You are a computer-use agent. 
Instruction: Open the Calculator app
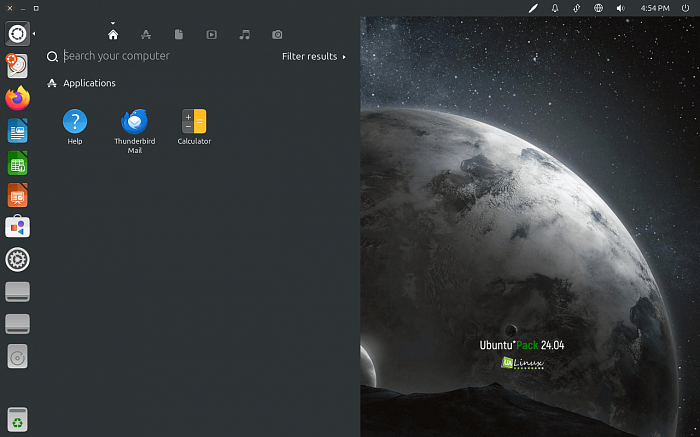(x=194, y=127)
